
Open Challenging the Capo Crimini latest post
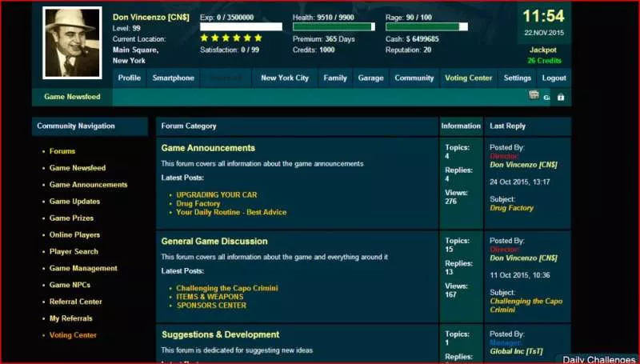tap(227, 288)
